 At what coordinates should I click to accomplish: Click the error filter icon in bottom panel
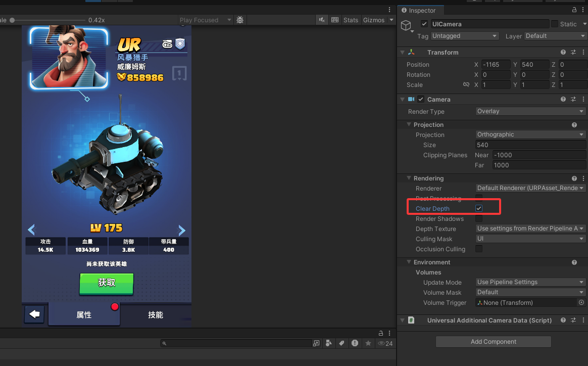tap(355, 343)
